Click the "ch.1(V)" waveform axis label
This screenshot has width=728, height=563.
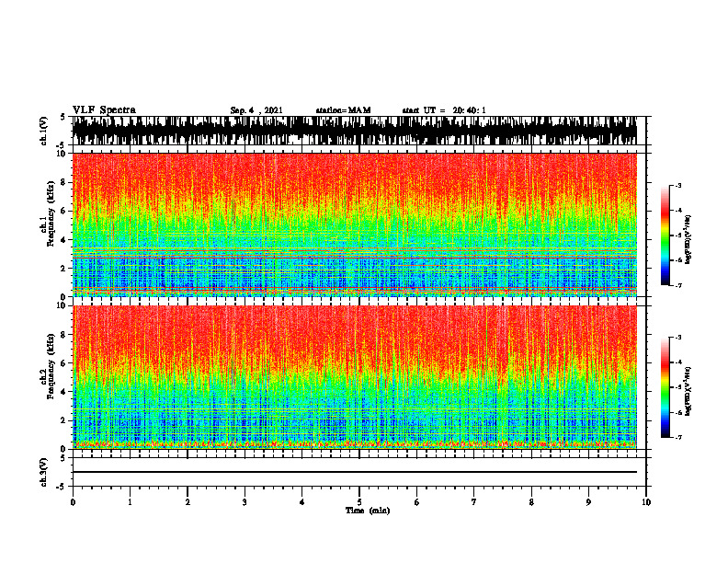point(44,131)
